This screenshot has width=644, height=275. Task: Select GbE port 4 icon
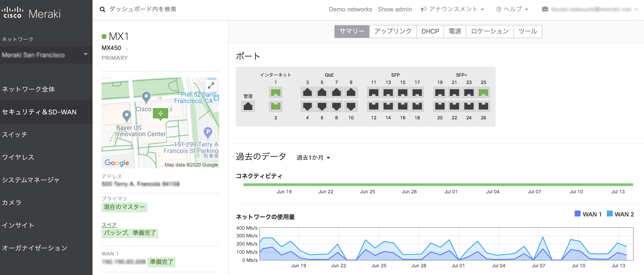(x=307, y=106)
